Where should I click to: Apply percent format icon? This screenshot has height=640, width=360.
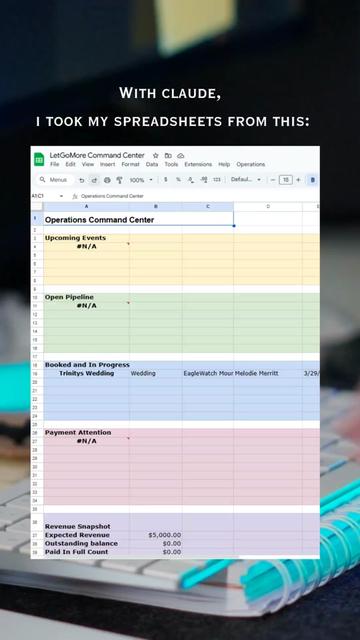(x=178, y=180)
